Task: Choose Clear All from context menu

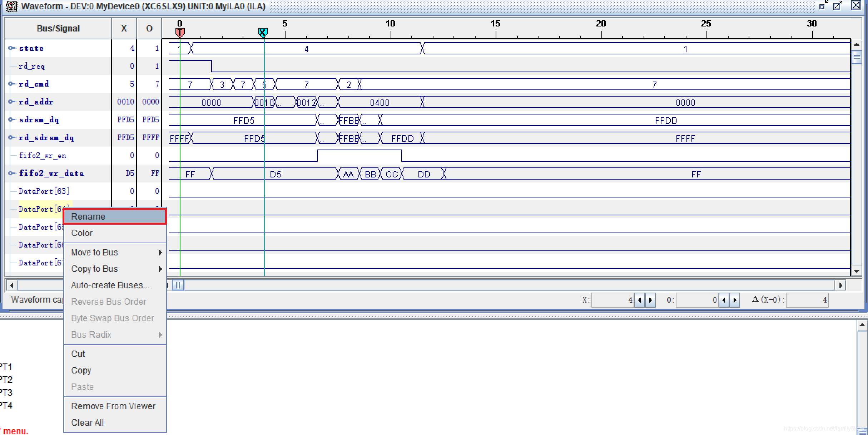Action: click(115, 422)
